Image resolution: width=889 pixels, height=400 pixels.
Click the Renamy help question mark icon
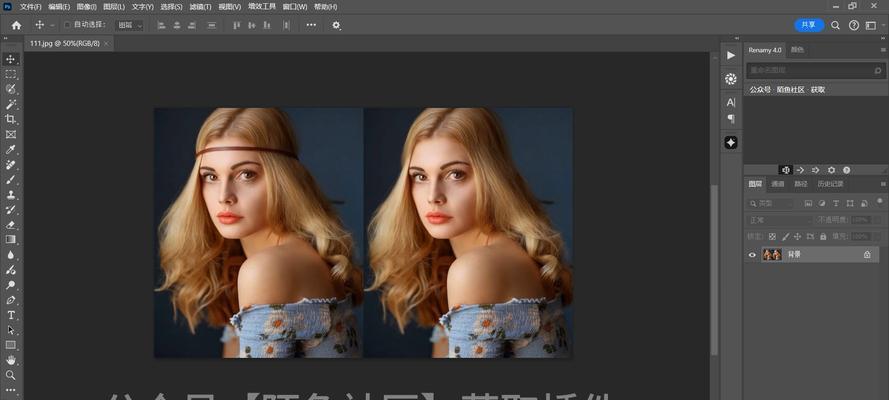pos(846,170)
